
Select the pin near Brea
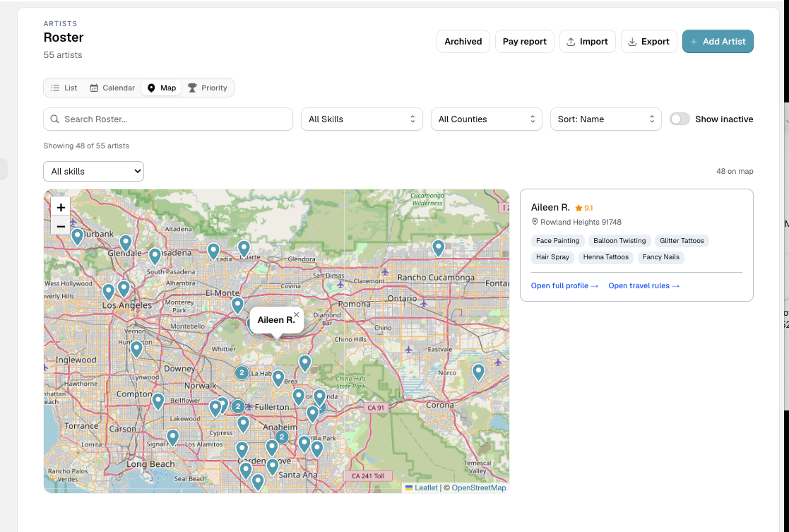(278, 379)
